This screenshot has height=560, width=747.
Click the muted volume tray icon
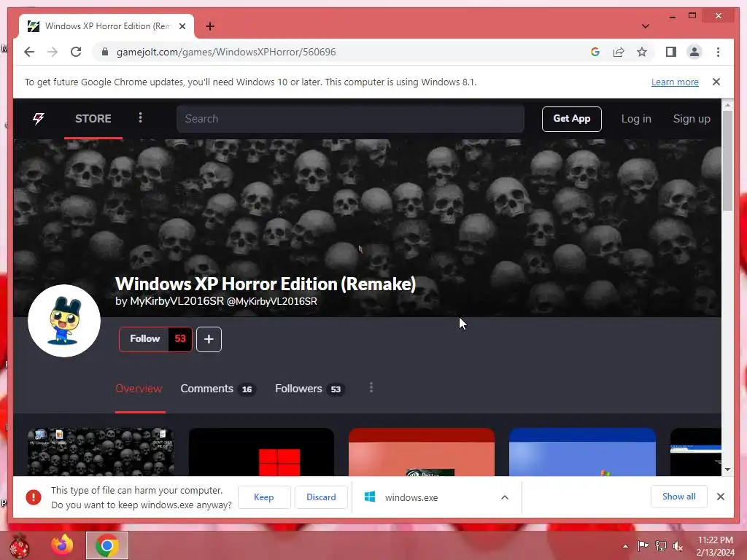678,545
